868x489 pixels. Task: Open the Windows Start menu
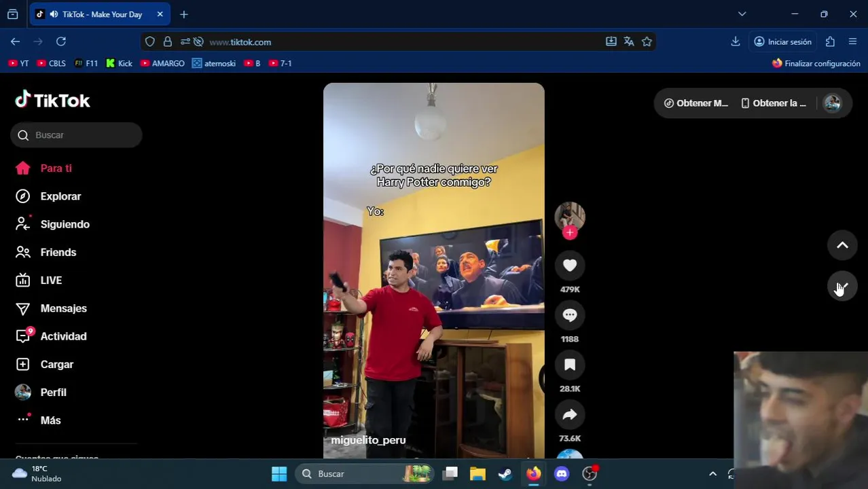(x=279, y=473)
